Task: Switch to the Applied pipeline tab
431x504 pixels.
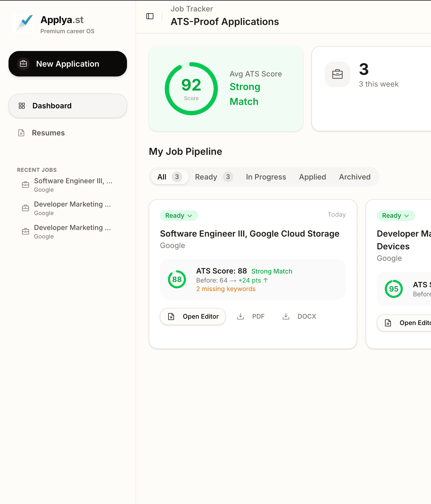Action: tap(312, 177)
